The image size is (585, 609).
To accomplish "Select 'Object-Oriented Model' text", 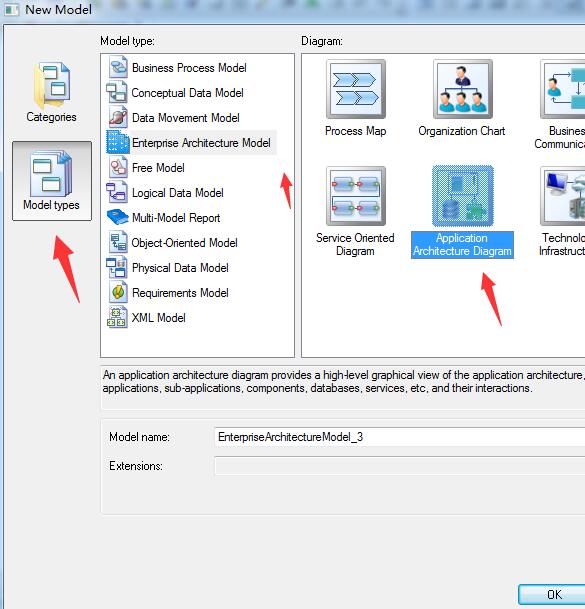I will point(185,243).
